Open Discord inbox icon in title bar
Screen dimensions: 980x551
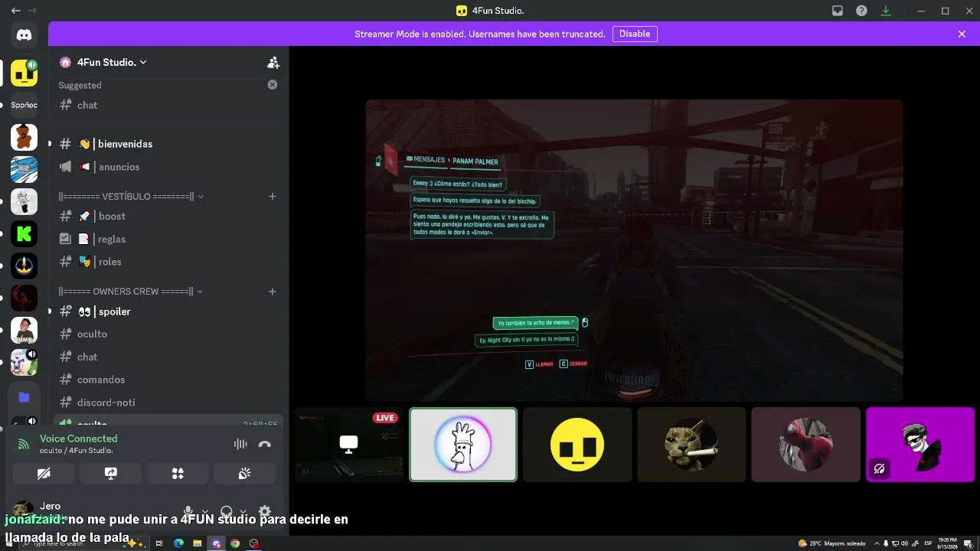click(838, 11)
